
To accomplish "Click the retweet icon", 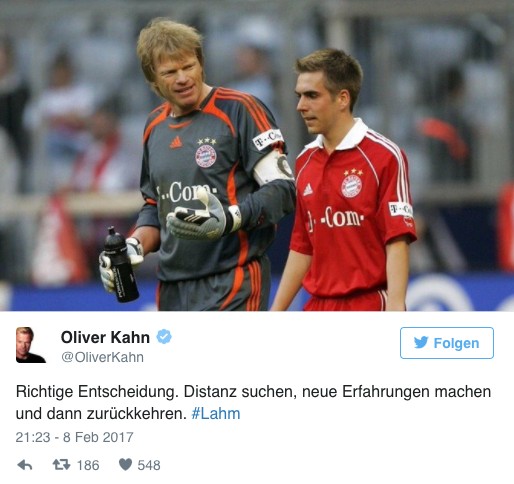I will (61, 464).
